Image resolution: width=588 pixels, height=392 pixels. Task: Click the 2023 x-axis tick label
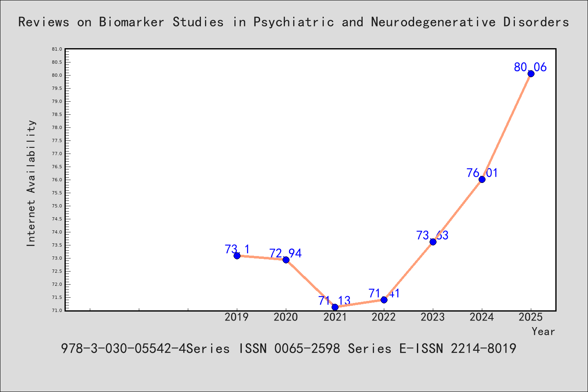433,317
